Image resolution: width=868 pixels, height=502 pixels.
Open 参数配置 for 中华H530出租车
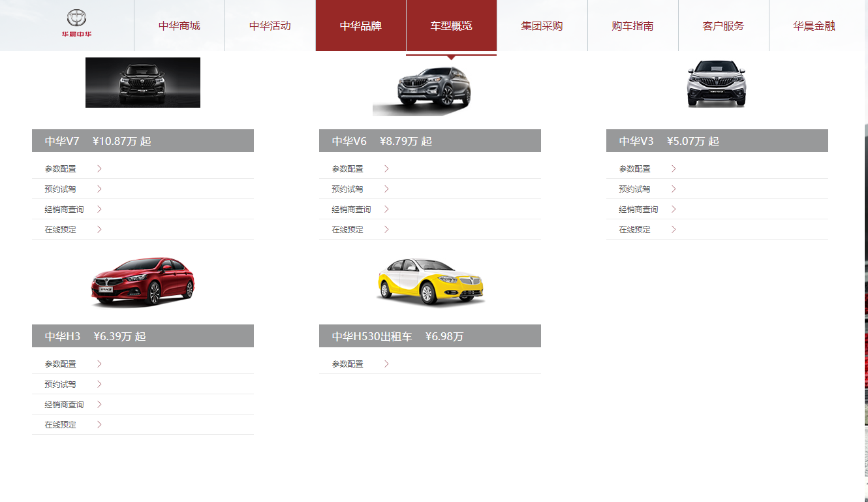click(x=348, y=364)
